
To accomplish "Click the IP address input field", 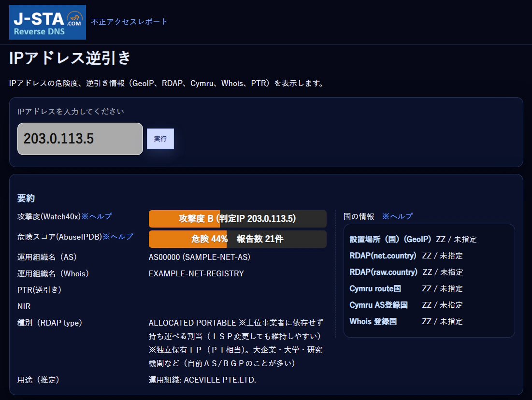I will [80, 139].
